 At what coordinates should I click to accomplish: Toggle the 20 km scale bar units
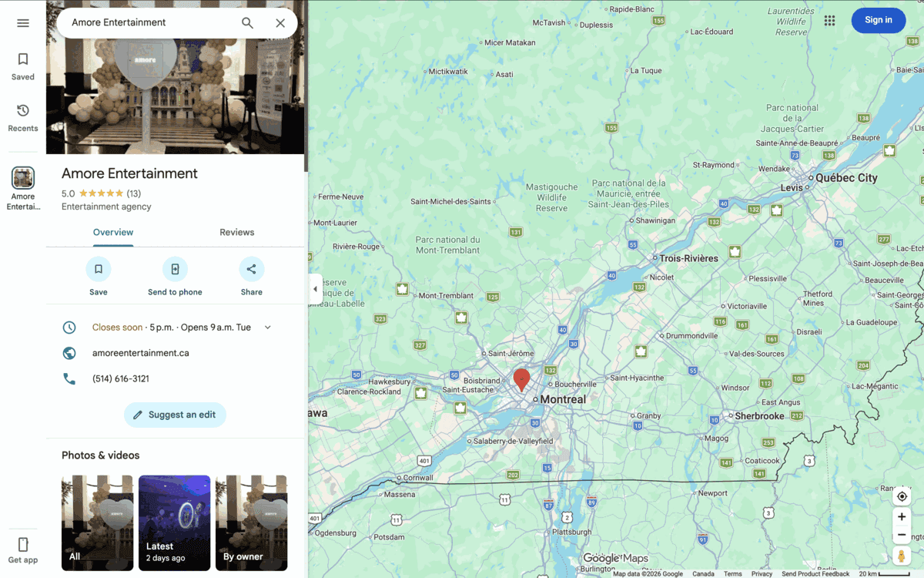[x=884, y=573]
